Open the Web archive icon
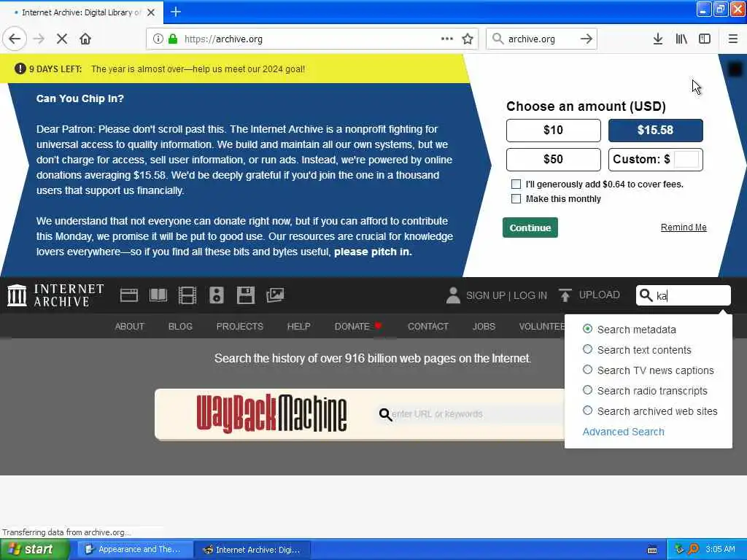Image resolution: width=747 pixels, height=560 pixels. pyautogui.click(x=128, y=295)
